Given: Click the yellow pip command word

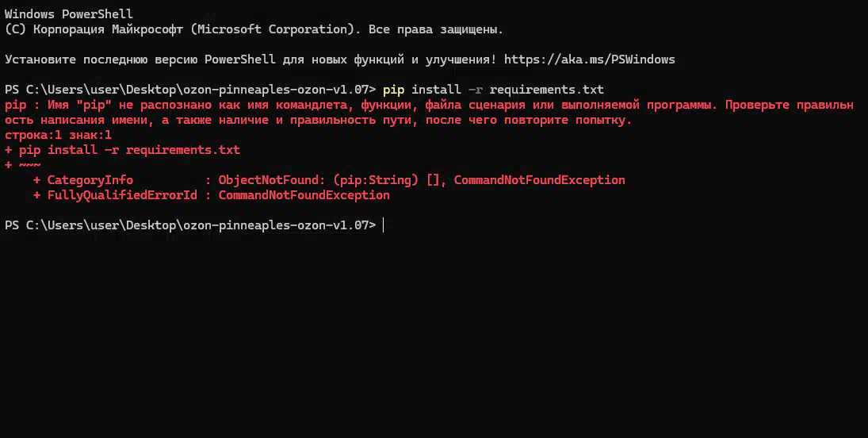Looking at the screenshot, I should tap(394, 89).
